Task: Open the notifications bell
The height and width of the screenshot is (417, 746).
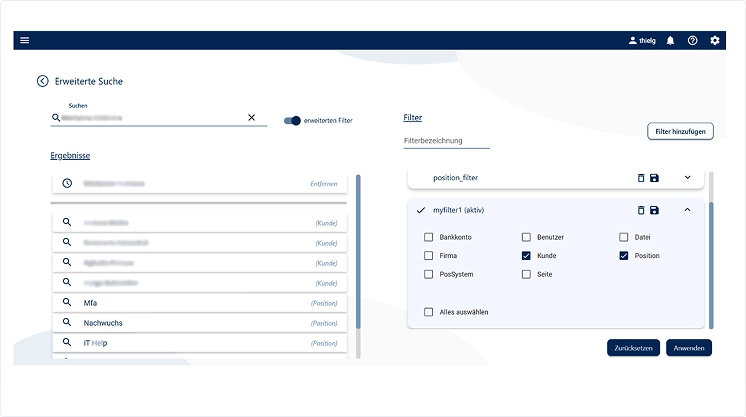Action: [670, 40]
